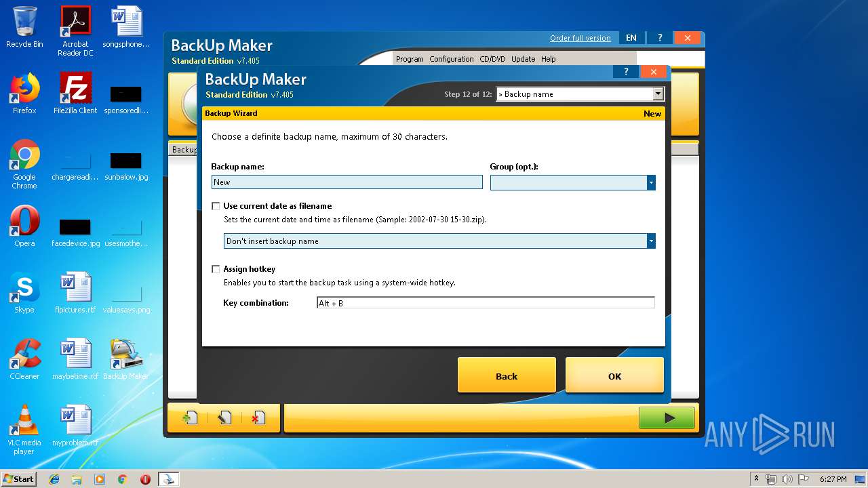This screenshot has height=488, width=868.
Task: Click BackUp Maker taskbar button
Action: (168, 479)
